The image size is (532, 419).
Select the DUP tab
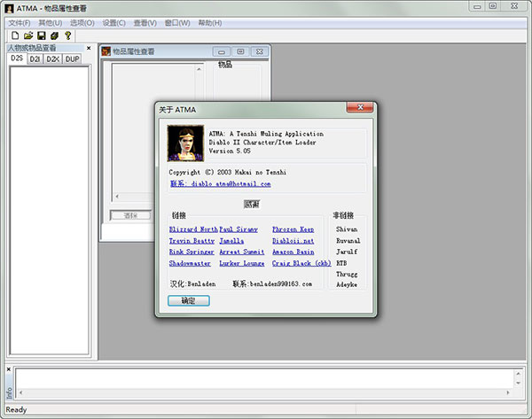(x=72, y=59)
